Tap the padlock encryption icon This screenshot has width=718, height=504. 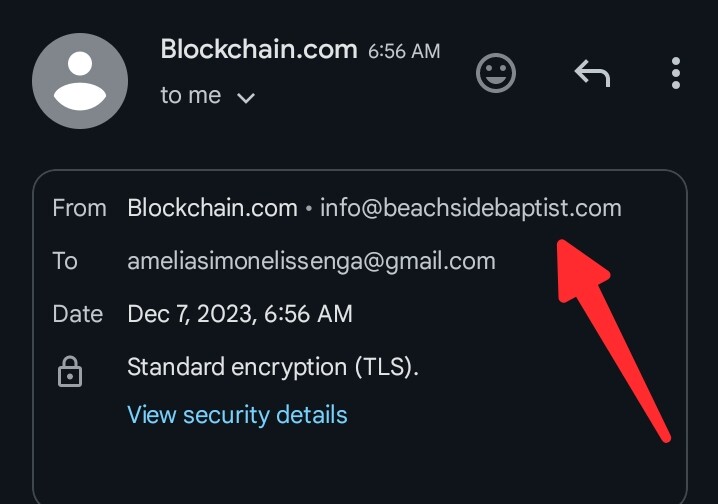coord(70,371)
